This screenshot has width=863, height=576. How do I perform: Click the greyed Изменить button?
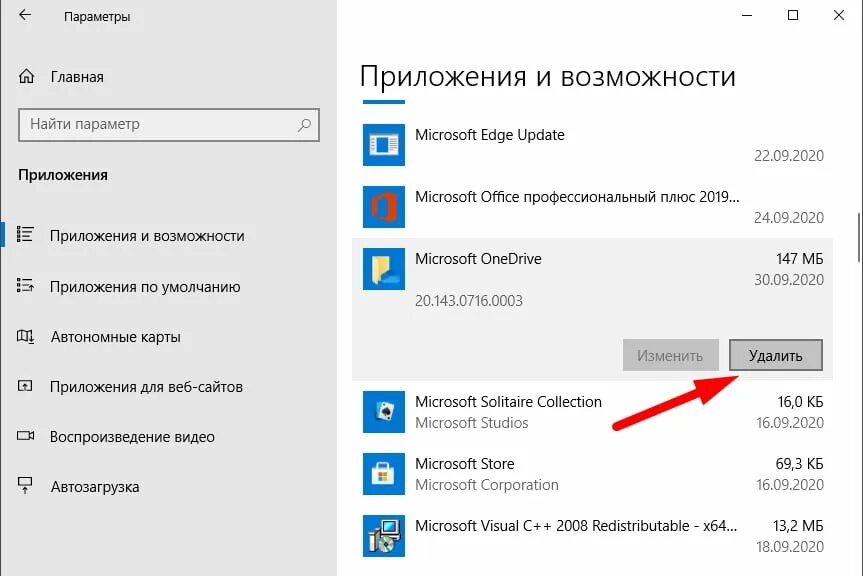pyautogui.click(x=670, y=355)
